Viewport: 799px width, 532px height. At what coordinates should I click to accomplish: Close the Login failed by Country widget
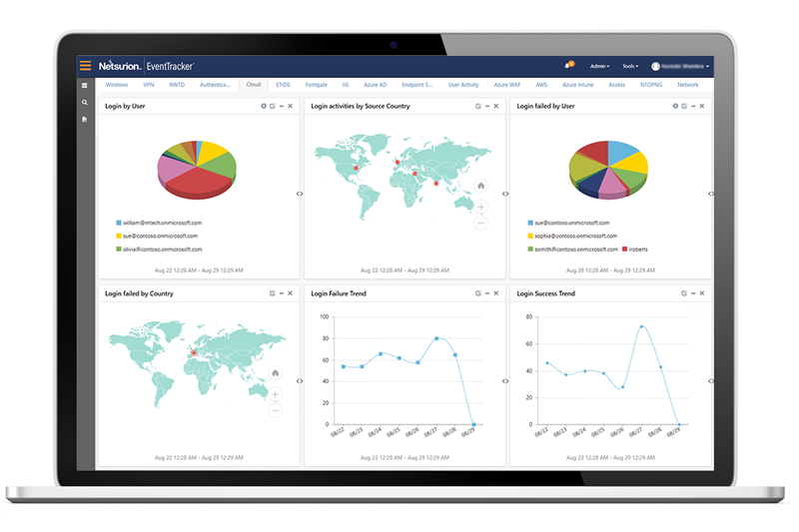290,293
